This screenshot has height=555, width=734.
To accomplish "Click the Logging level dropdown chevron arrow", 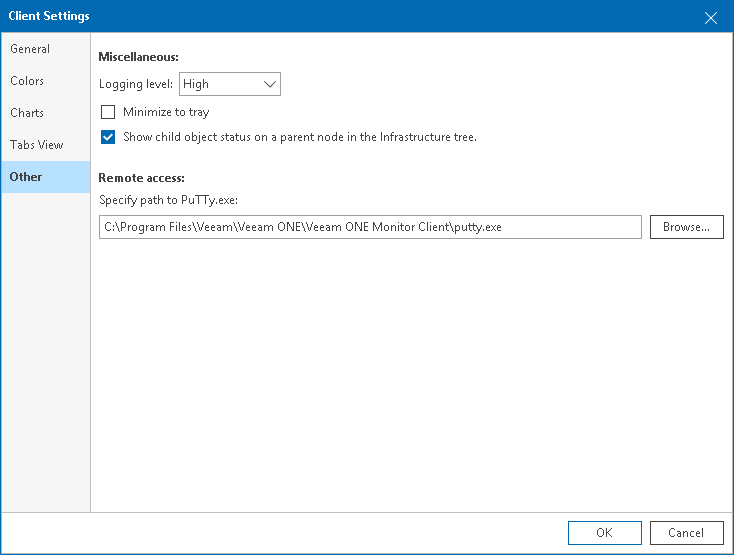I will tap(270, 85).
